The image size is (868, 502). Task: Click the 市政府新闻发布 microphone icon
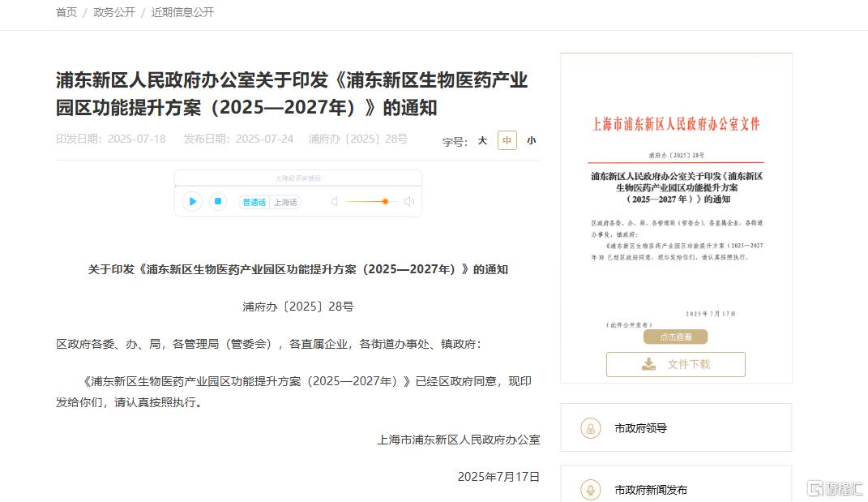591,490
